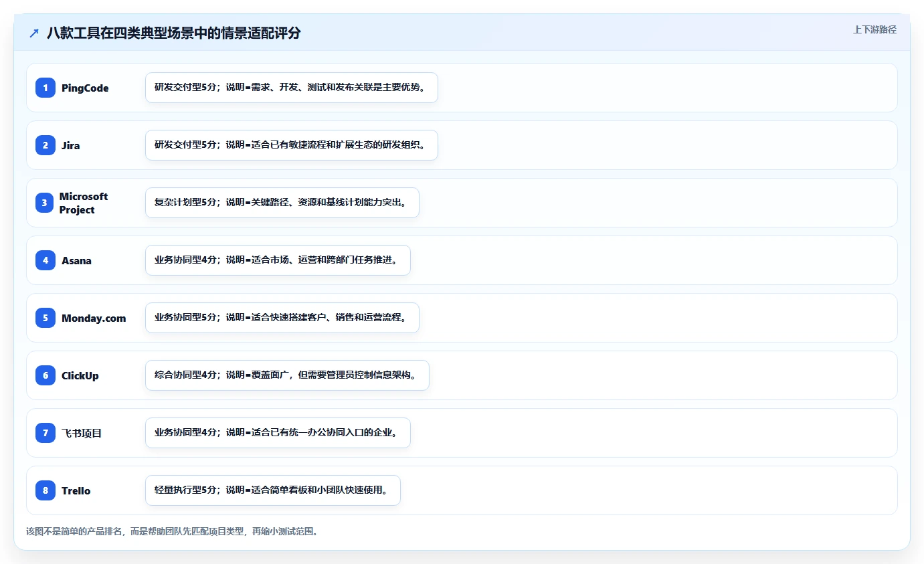
Task: Click the arrow icon beside the title
Action: click(x=34, y=33)
